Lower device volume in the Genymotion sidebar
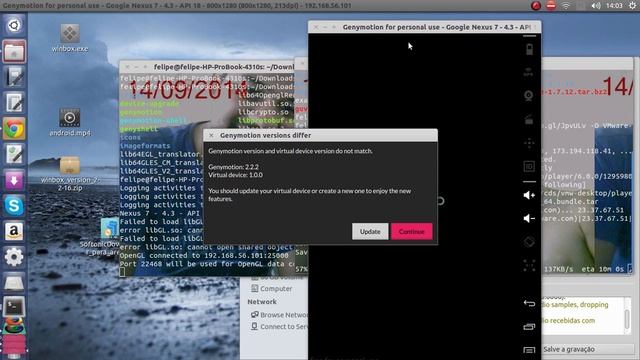 tap(529, 218)
